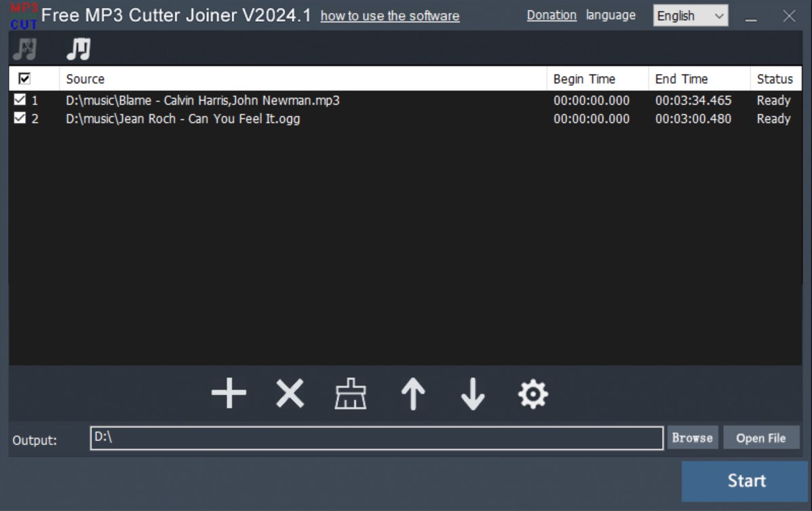The image size is (812, 511).
Task: Remove selected file using the X icon
Action: 288,393
